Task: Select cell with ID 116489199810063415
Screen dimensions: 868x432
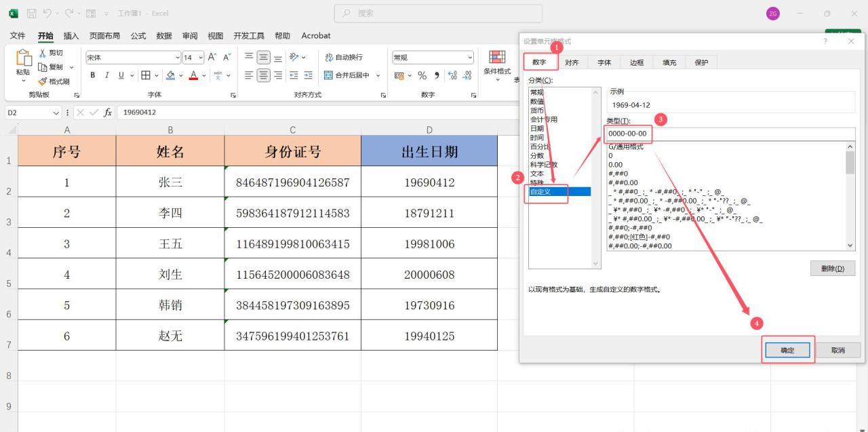Action: pos(292,243)
